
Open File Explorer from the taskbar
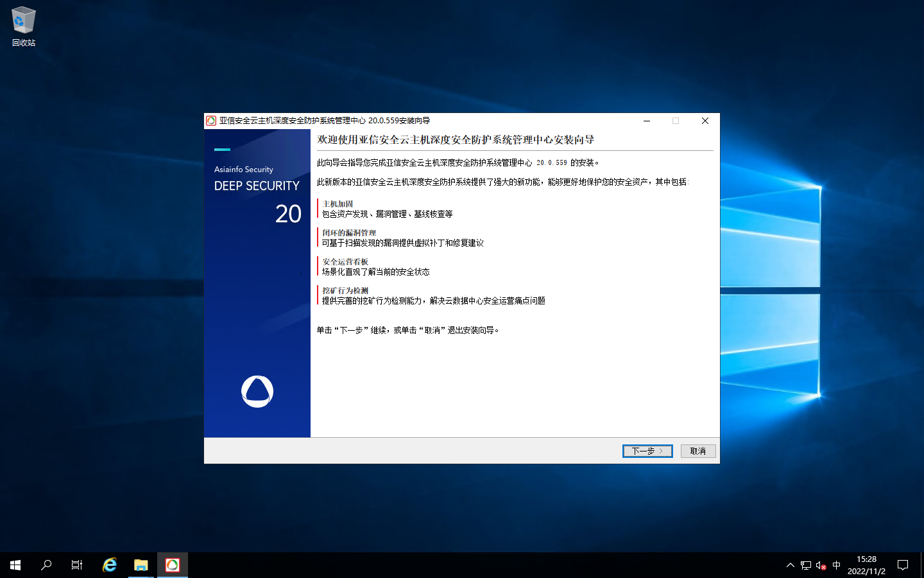(141, 565)
